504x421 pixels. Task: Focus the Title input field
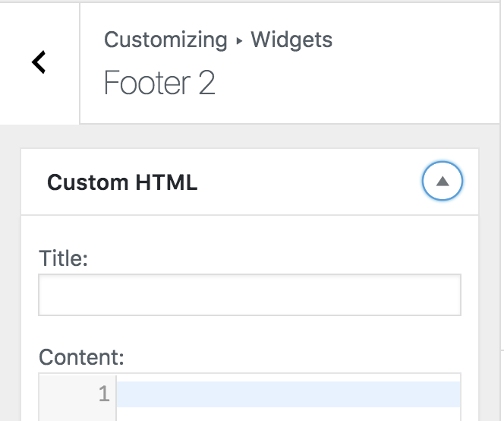pyautogui.click(x=249, y=295)
